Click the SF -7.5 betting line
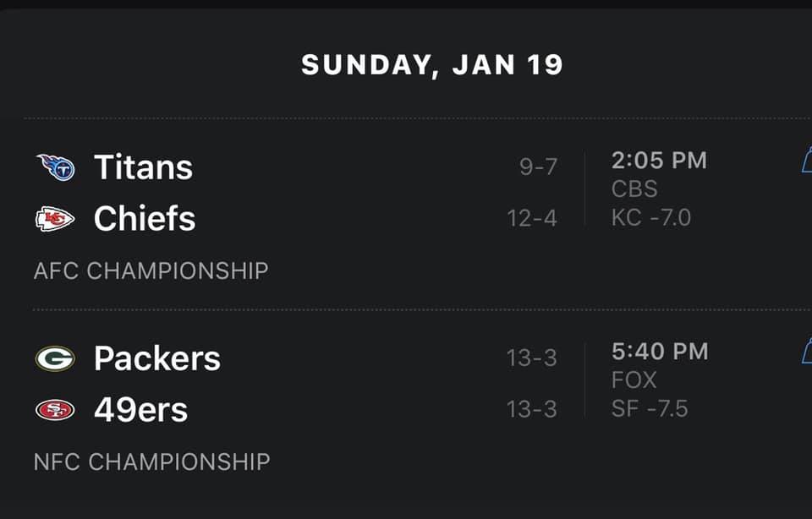This screenshot has width=812, height=519. 650,409
